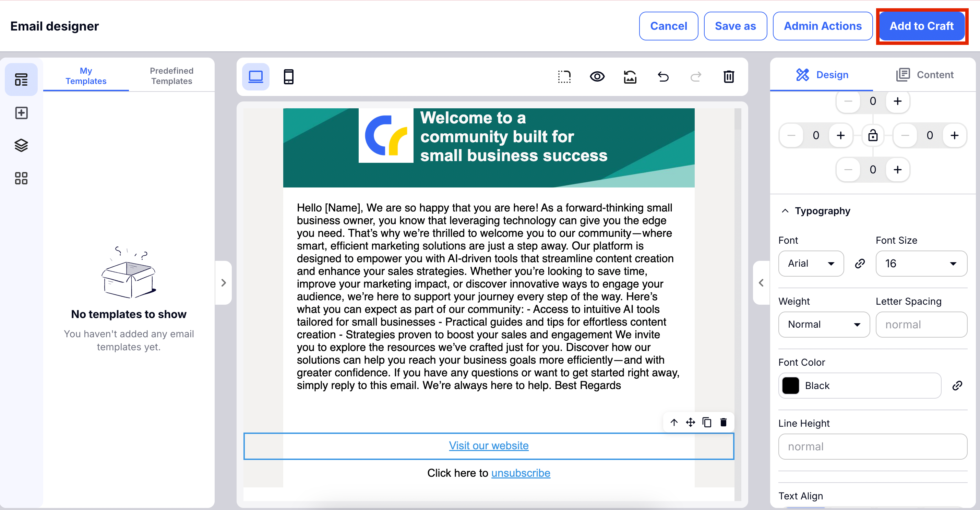The height and width of the screenshot is (510, 980).
Task: Click the Save as button
Action: (735, 26)
